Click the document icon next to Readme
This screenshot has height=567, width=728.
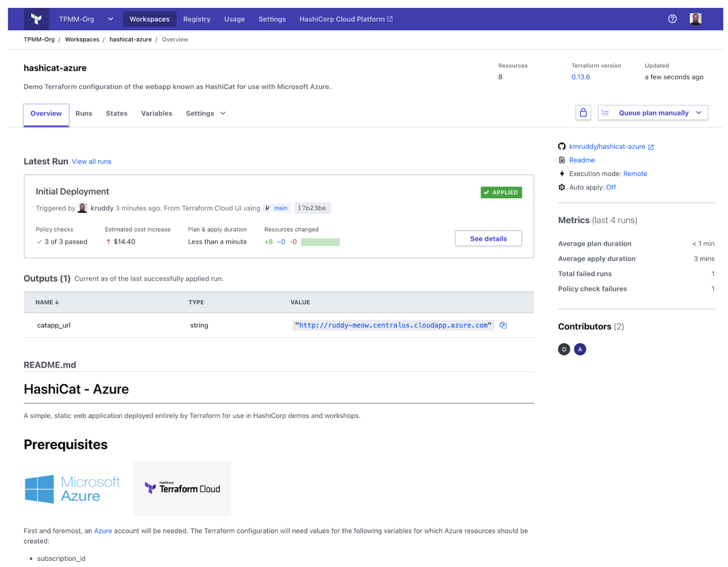[x=562, y=160]
